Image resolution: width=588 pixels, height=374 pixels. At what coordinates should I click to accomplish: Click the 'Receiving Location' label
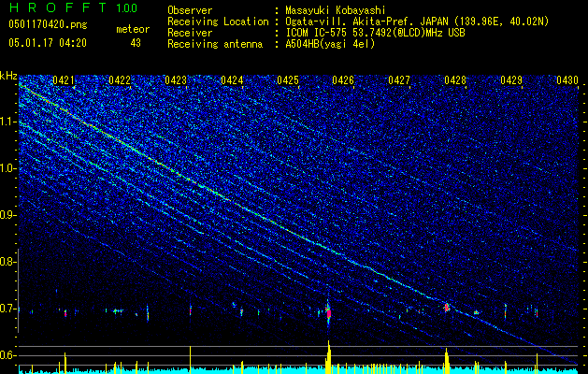(218, 22)
